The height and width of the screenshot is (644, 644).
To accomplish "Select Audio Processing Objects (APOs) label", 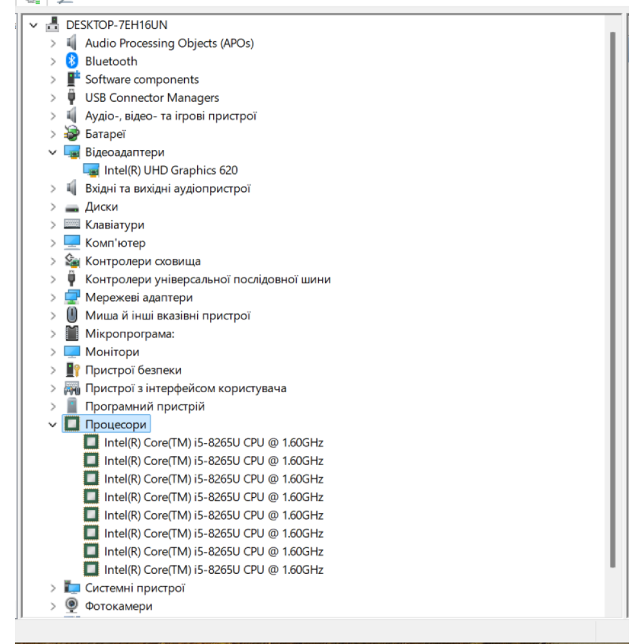I will [169, 43].
